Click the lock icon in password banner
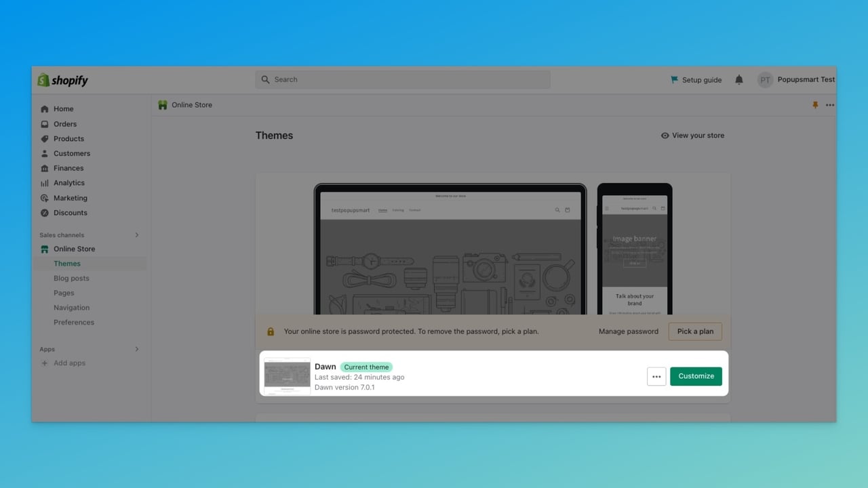Screen dimensions: 868x488 [x=271, y=331]
